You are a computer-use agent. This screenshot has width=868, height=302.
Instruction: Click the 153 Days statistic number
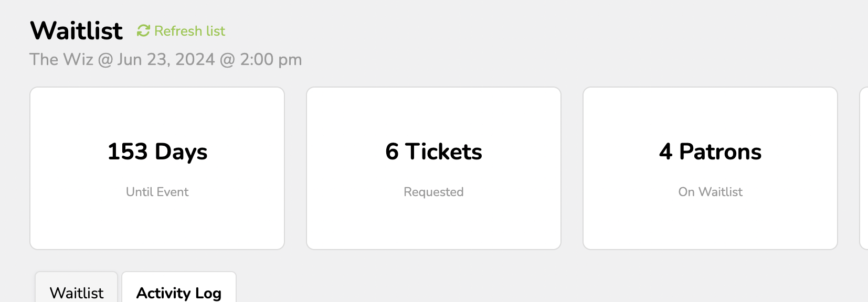point(157,152)
